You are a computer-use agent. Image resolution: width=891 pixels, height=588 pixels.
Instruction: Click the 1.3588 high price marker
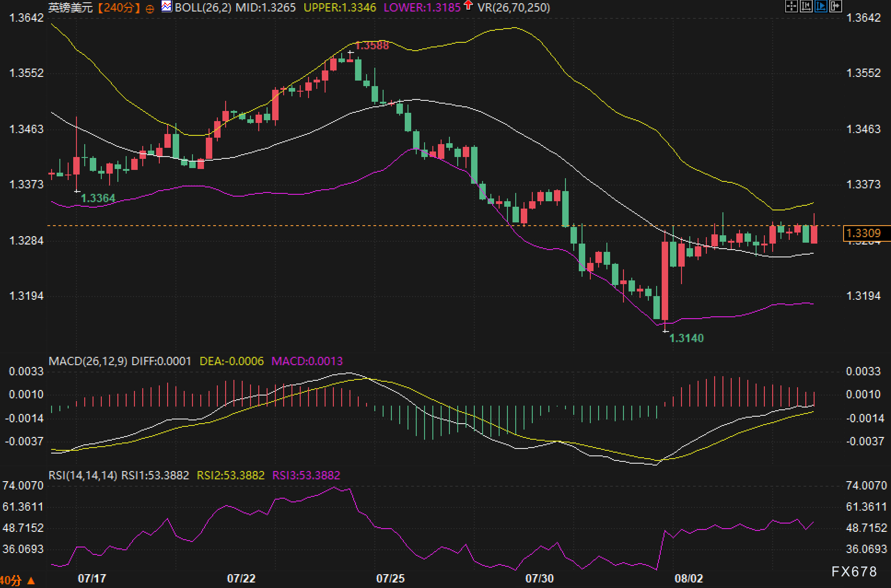[x=372, y=46]
